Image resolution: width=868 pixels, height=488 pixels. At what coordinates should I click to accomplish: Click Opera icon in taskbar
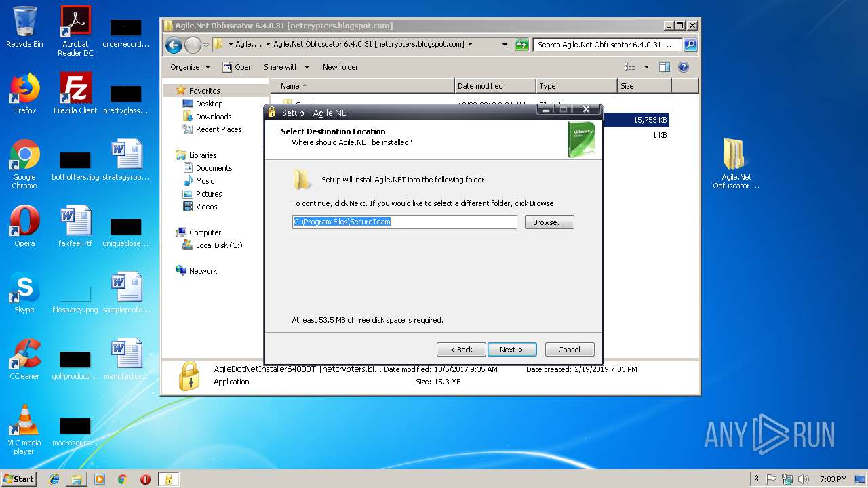point(145,479)
